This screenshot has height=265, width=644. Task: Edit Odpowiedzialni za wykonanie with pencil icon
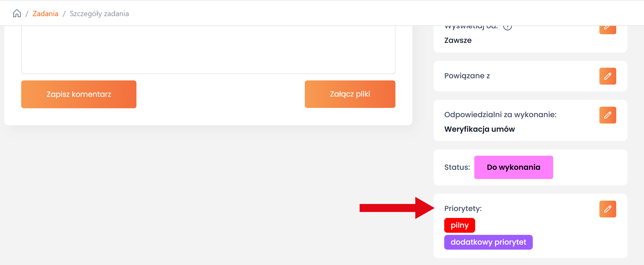[x=607, y=115]
